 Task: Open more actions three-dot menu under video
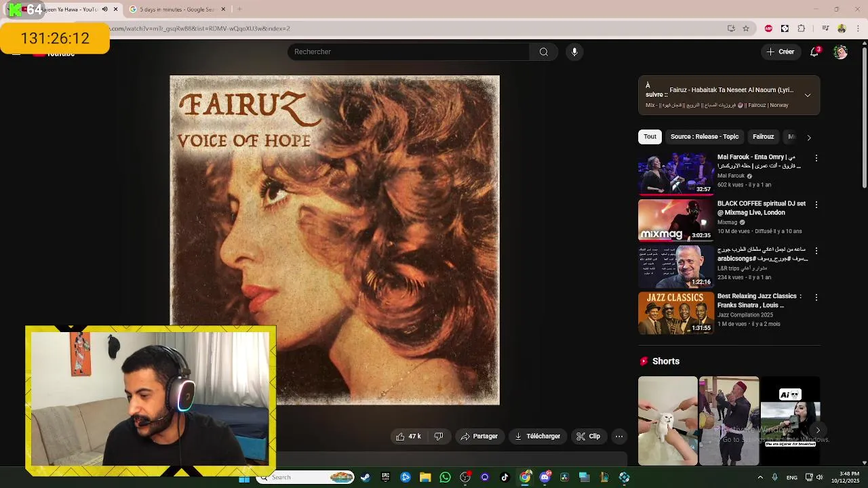(619, 436)
